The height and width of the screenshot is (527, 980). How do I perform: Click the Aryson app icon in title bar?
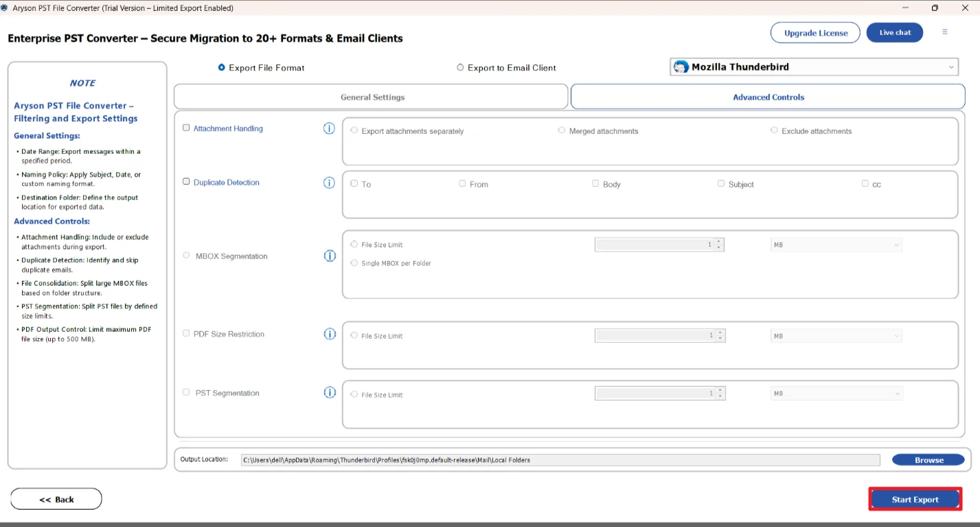coord(5,8)
